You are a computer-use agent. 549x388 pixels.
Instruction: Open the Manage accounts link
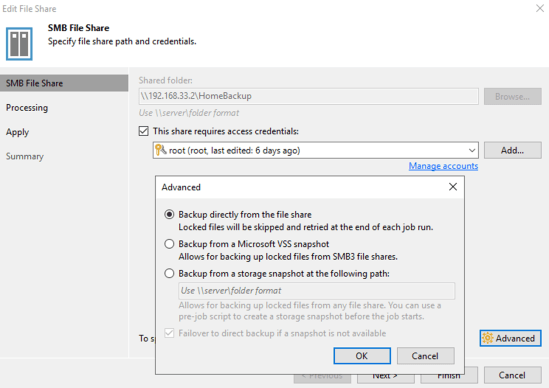[443, 166]
